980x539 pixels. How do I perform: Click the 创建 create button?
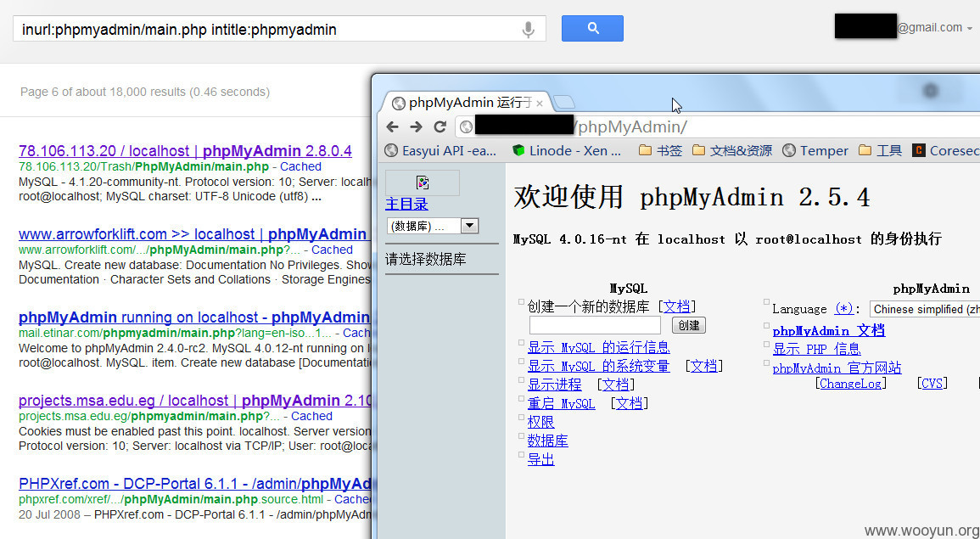tap(689, 325)
